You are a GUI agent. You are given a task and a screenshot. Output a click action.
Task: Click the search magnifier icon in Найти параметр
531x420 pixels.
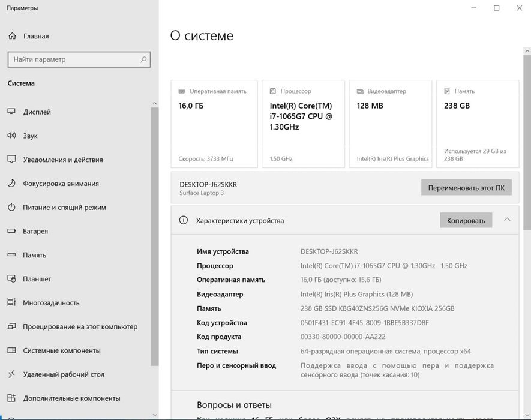(x=143, y=59)
